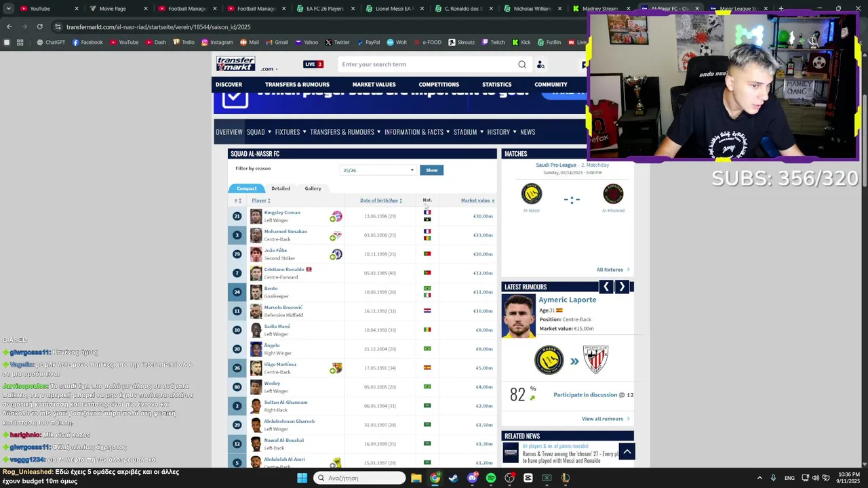The height and width of the screenshot is (488, 868).
Task: Switch to Movie Page browser tab
Action: click(x=118, y=8)
